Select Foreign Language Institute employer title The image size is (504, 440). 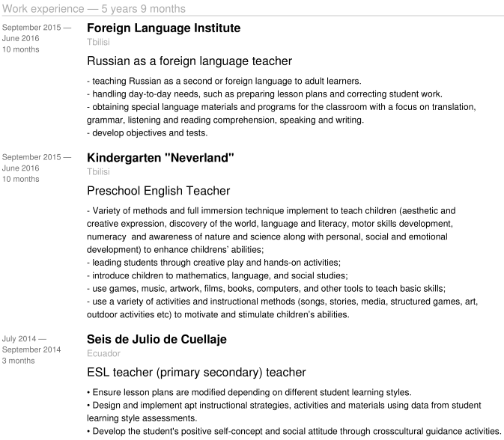[x=163, y=28]
